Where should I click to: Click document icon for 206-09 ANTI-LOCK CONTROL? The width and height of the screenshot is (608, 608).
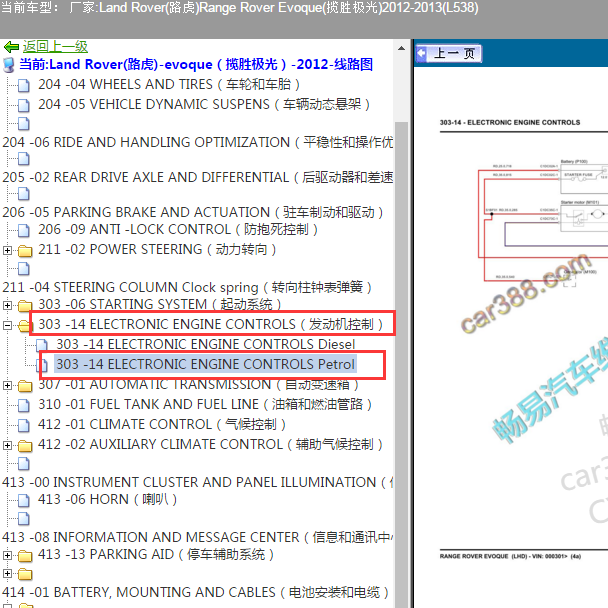(24, 230)
